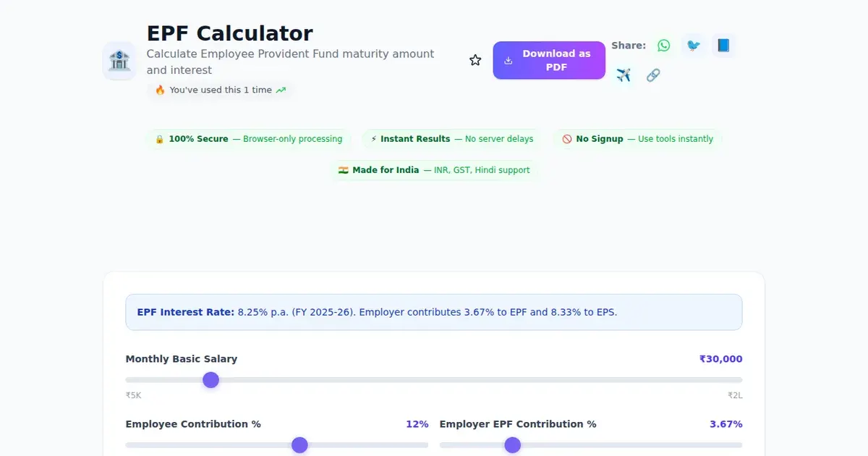Click the Share: label
Screen dimensions: 868x456
(629, 46)
